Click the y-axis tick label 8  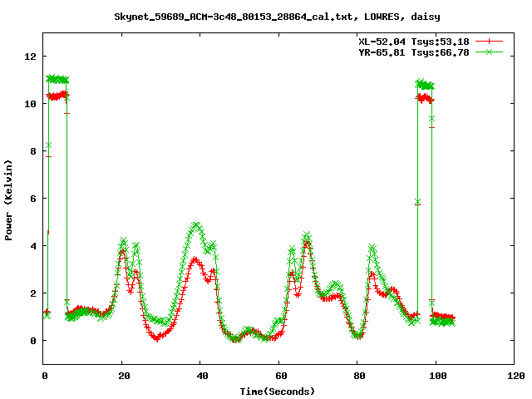pyautogui.click(x=33, y=151)
